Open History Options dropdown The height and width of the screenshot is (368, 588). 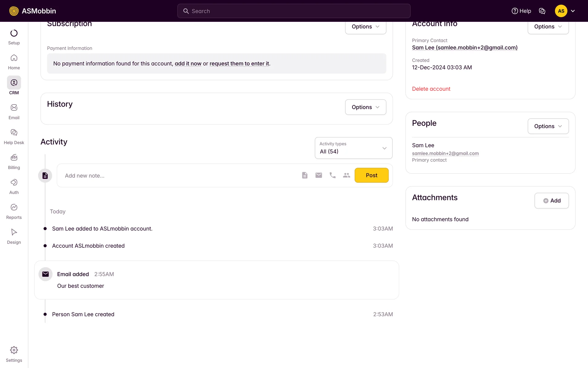[365, 107]
